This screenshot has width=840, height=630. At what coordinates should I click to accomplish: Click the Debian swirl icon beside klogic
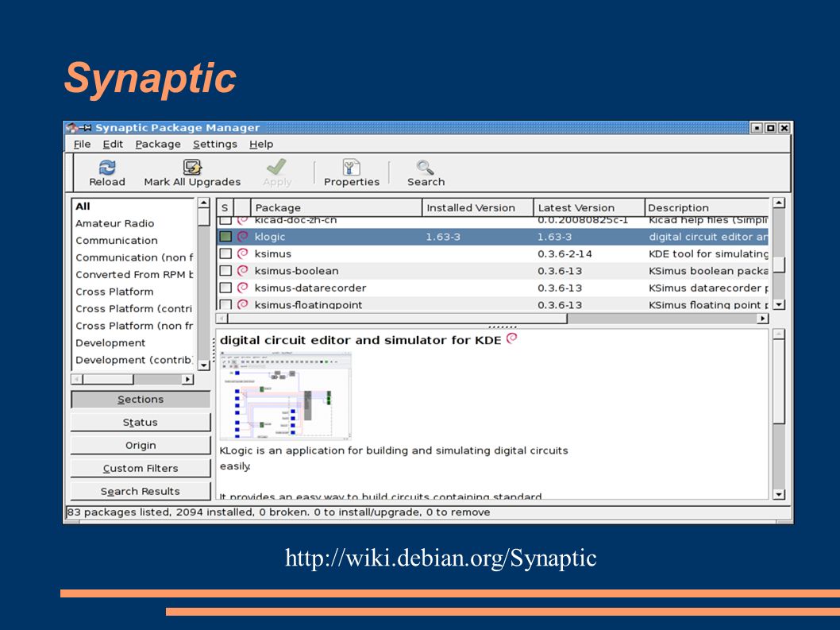click(243, 237)
